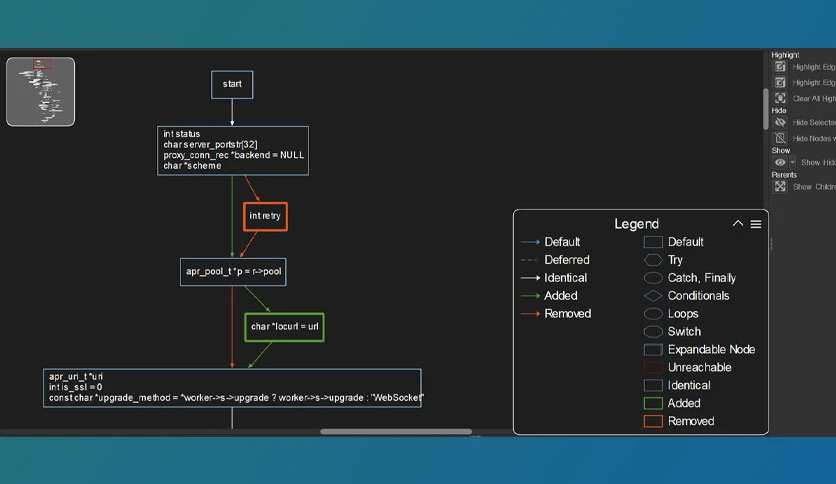Click the Try hexagon shape in Legend
Screen dimensions: 836x484
[653, 260]
